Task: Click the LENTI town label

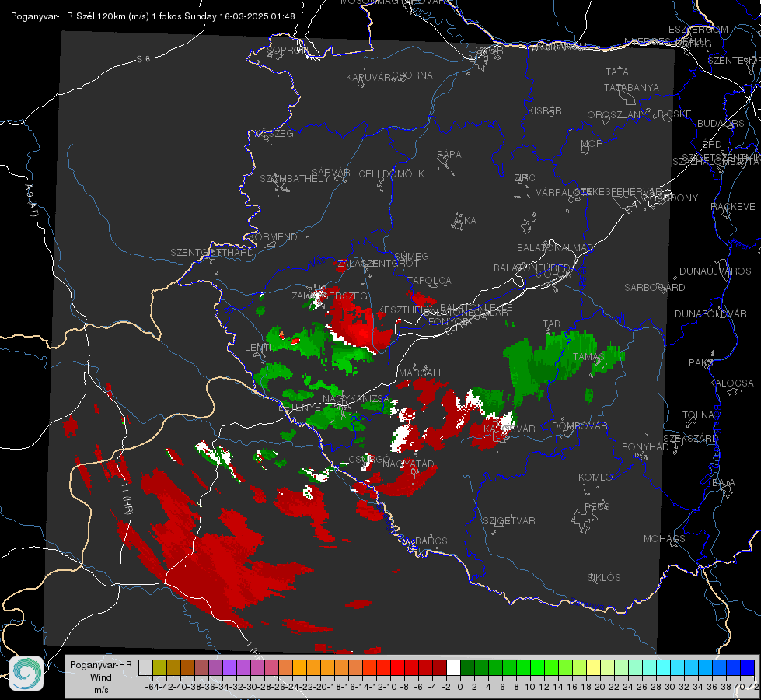Action: 258,348
